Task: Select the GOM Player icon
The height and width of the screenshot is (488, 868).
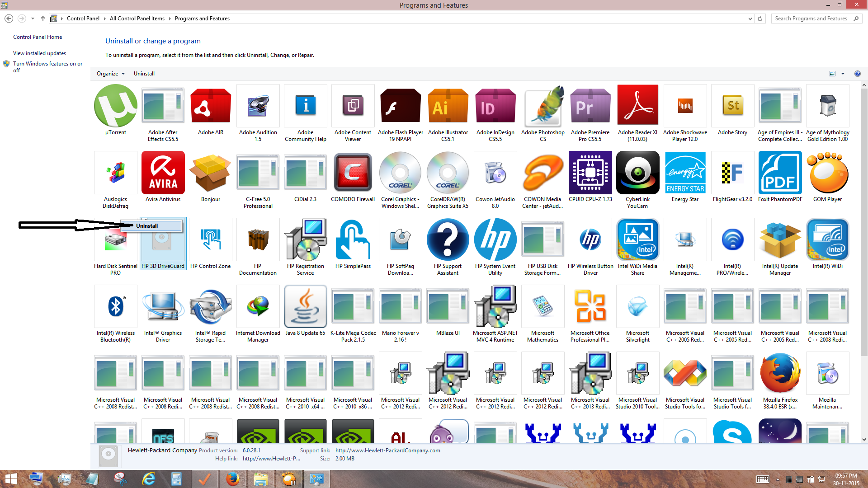Action: [x=827, y=173]
